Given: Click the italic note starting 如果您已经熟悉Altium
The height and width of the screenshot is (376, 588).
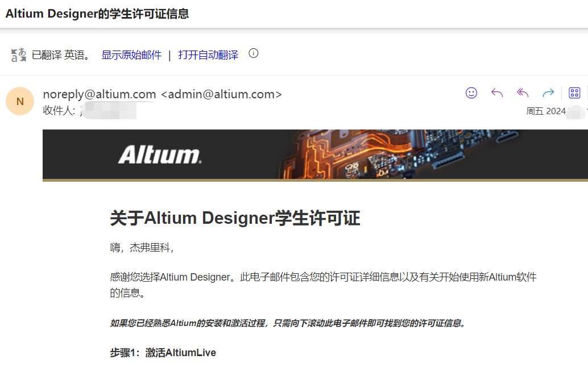Looking at the screenshot, I should pos(288,323).
